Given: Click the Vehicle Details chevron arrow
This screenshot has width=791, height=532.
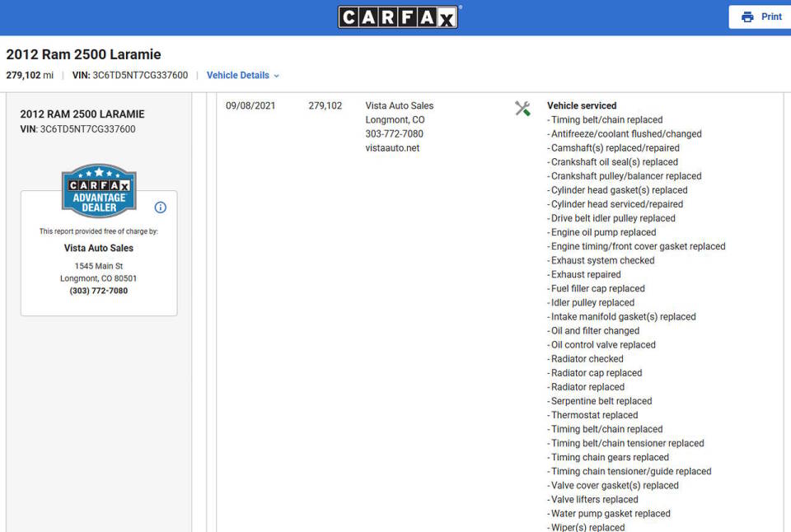Looking at the screenshot, I should [277, 76].
